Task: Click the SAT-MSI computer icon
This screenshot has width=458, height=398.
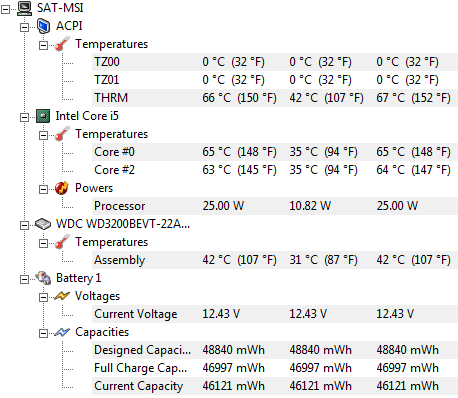Action: 24,8
